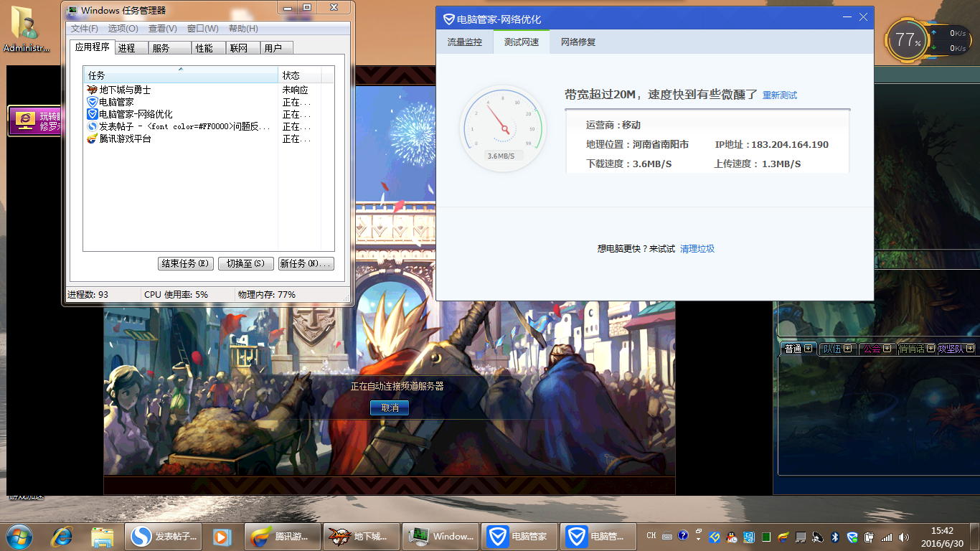980x551 pixels.
Task: Open Internet Explorer from the taskbar
Action: point(62,536)
